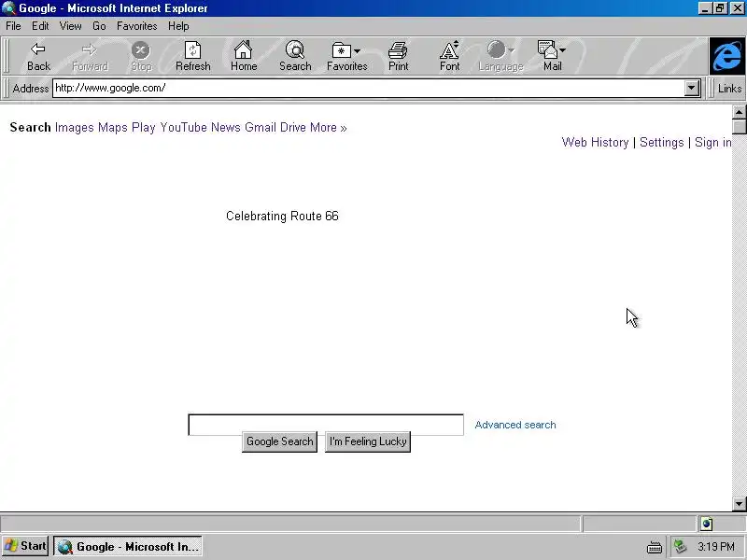Viewport: 747px width, 560px height.
Task: Expand the Mail toolbar dropdown arrow
Action: coord(563,50)
